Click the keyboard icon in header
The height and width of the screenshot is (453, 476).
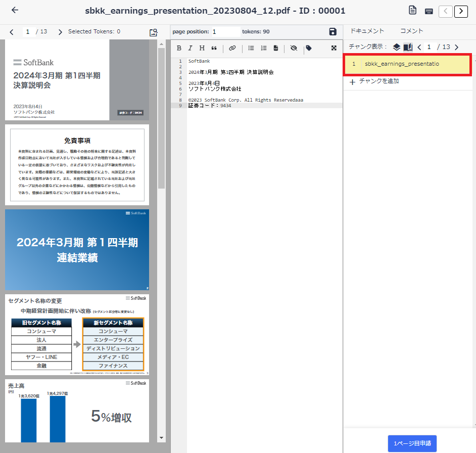tap(429, 12)
